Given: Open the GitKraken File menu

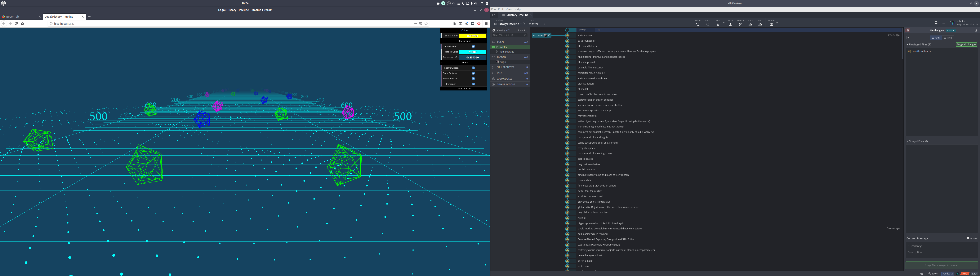Looking at the screenshot, I should click(x=493, y=10).
